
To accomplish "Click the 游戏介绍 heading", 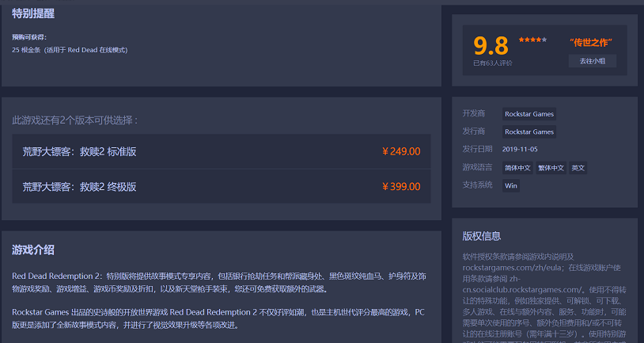I will 33,250.
